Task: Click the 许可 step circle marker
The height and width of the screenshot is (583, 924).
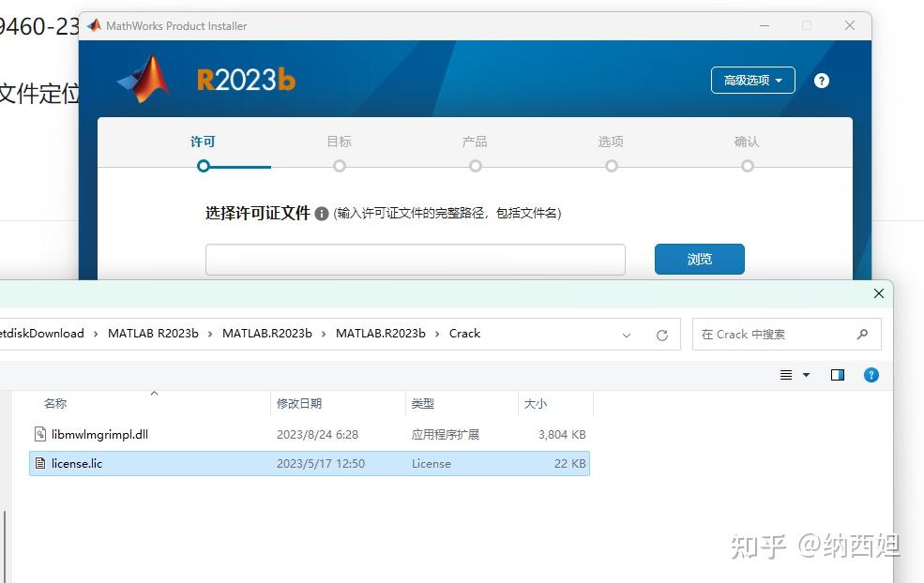Action: 204,166
